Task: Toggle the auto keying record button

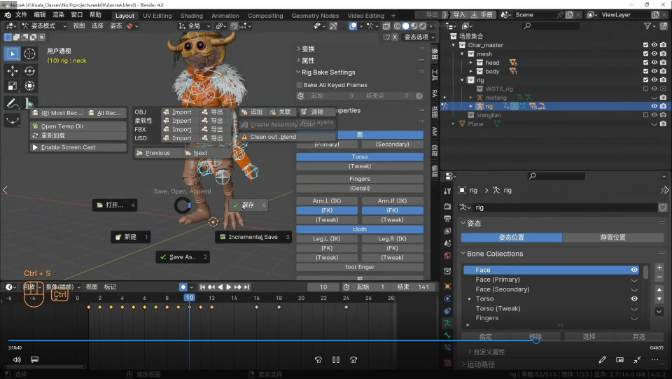Action: 183,287
